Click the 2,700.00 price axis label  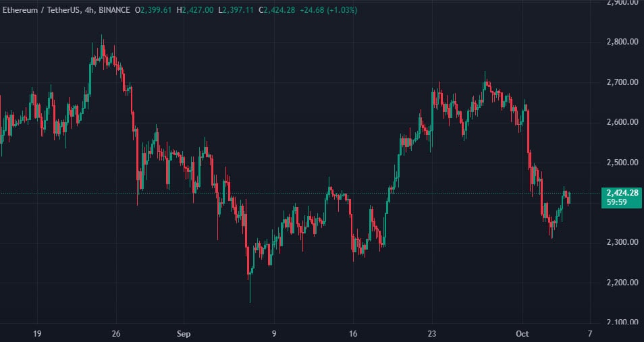(622, 82)
